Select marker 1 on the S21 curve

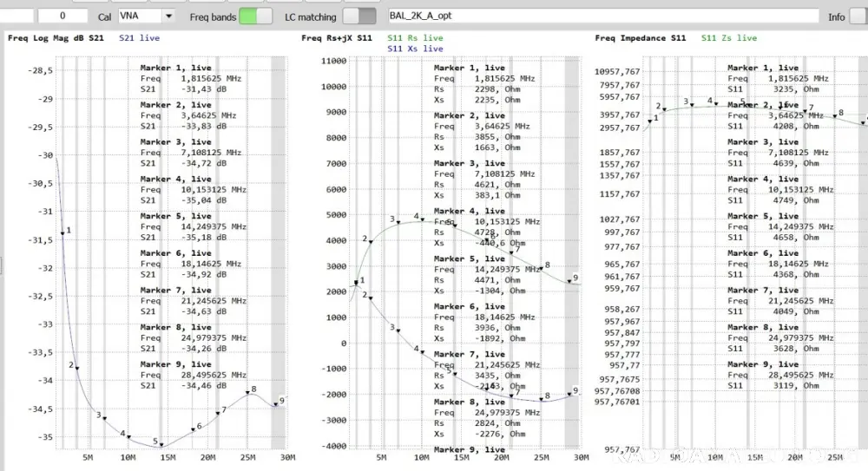(x=62, y=232)
